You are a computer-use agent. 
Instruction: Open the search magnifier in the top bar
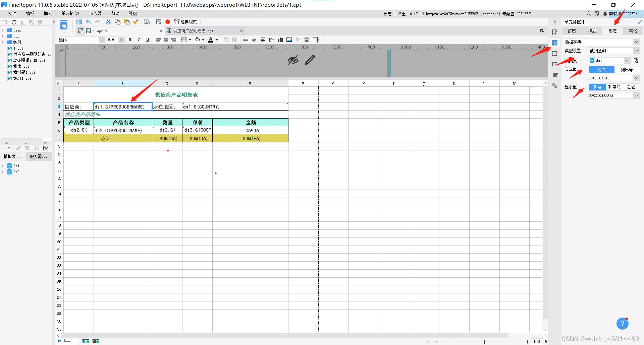click(x=589, y=14)
